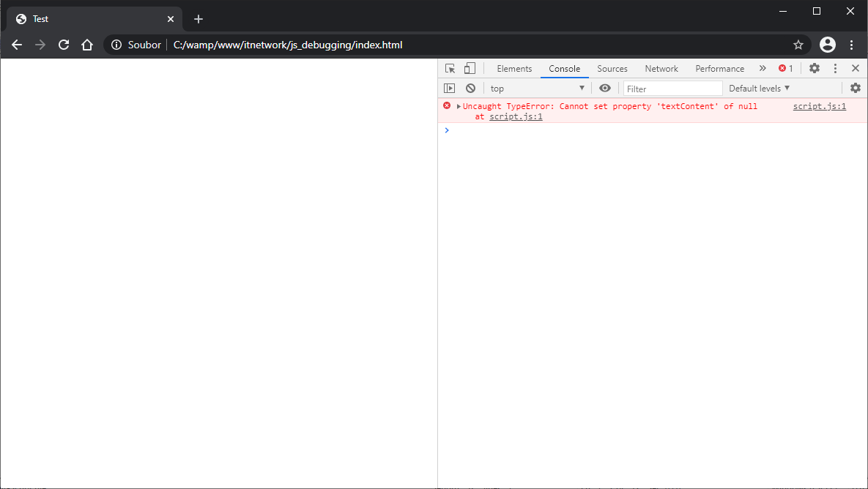The image size is (868, 489).
Task: Open the Default levels dropdown
Action: 759,88
